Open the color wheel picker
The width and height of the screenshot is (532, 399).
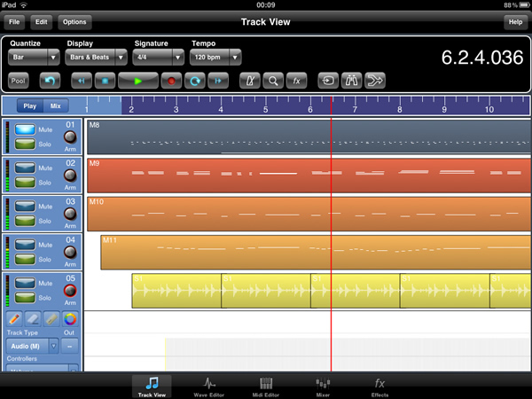(70, 319)
